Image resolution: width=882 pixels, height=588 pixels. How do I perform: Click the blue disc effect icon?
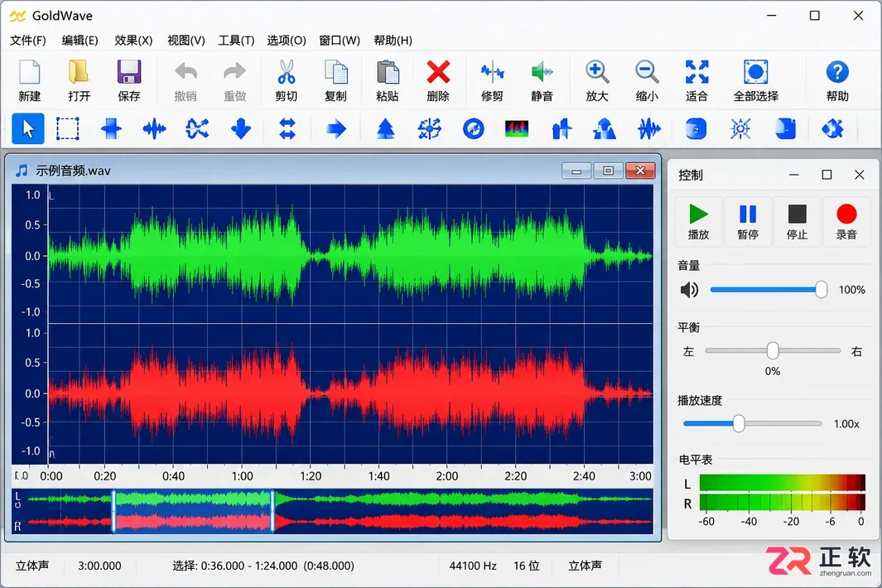pyautogui.click(x=473, y=129)
